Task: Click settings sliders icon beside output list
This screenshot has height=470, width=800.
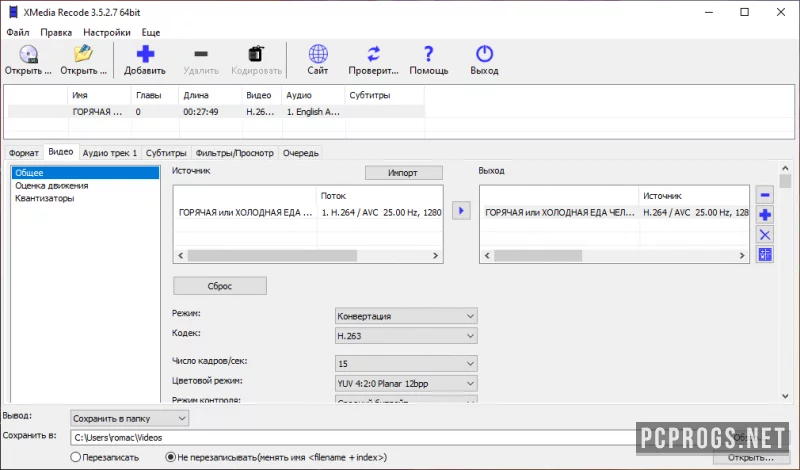Action: coord(765,254)
